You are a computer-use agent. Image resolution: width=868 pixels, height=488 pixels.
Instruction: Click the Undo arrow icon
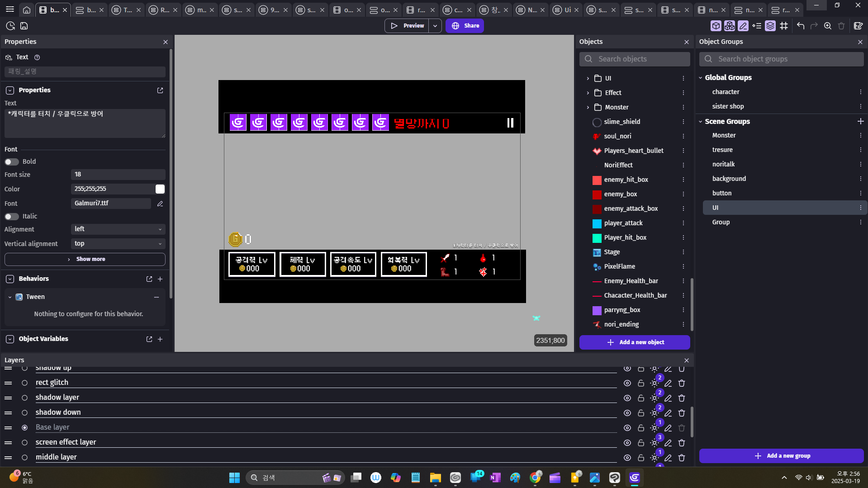pyautogui.click(x=801, y=26)
